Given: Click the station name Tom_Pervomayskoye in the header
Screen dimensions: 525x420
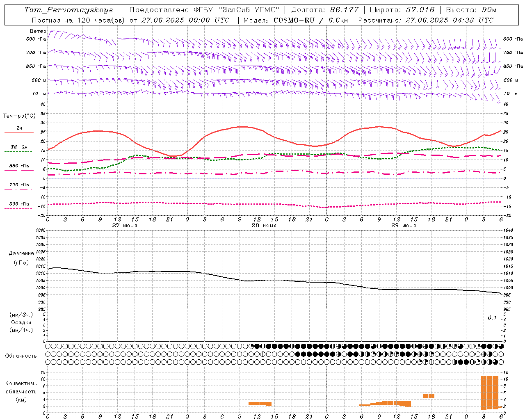Looking at the screenshot, I should (68, 10).
